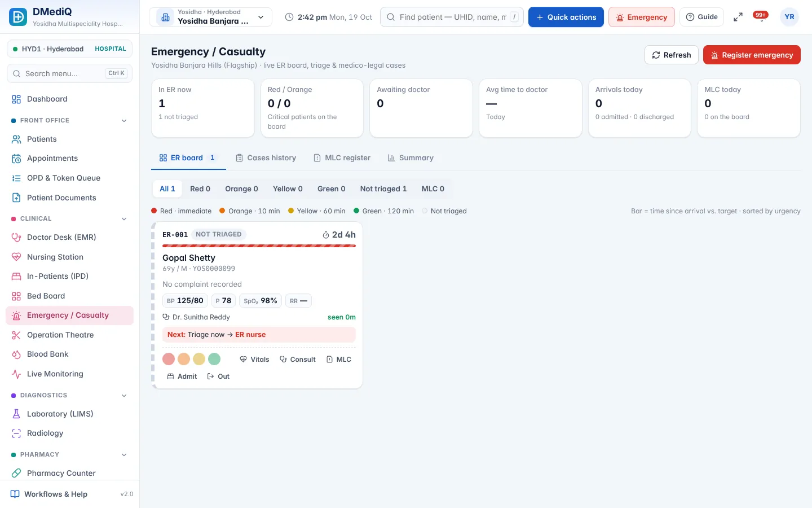This screenshot has width=812, height=508.
Task: Open Quick actions
Action: [x=566, y=17]
